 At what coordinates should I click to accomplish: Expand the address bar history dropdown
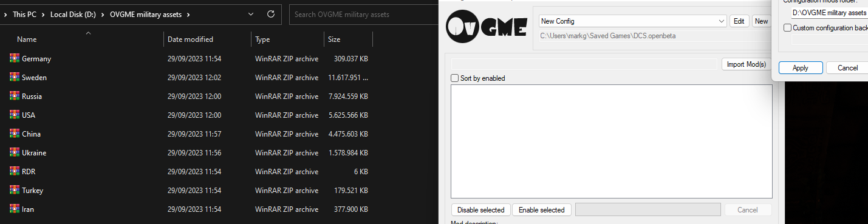251,14
